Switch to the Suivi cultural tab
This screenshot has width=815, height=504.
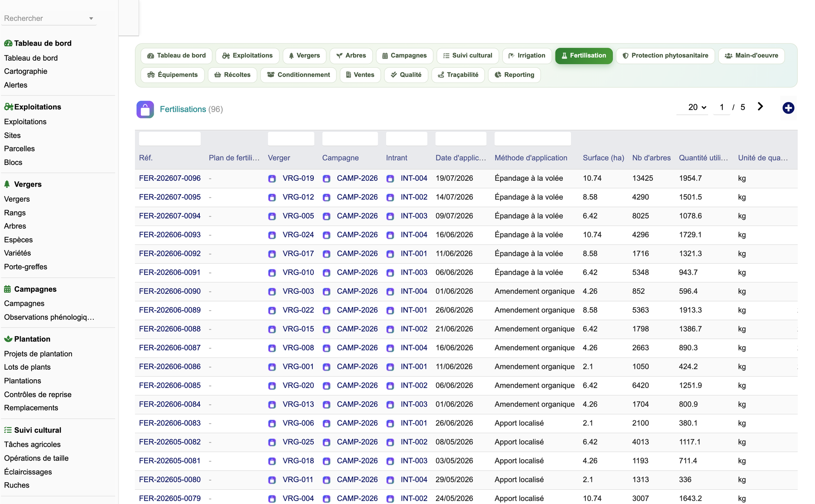tap(467, 56)
